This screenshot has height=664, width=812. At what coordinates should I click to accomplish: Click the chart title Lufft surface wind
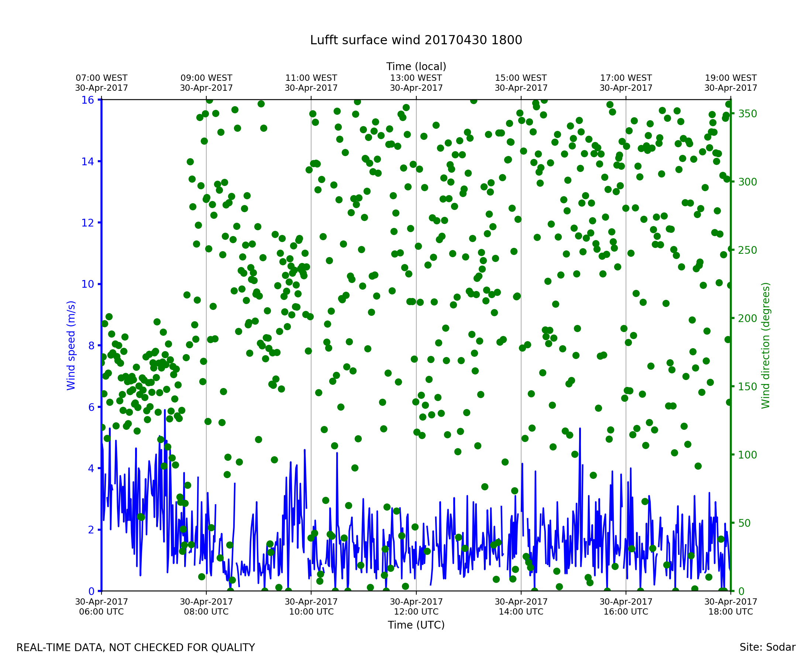coord(416,40)
